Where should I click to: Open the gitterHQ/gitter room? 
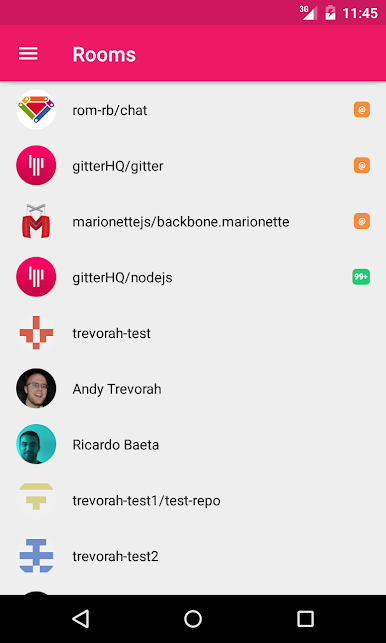click(x=193, y=166)
